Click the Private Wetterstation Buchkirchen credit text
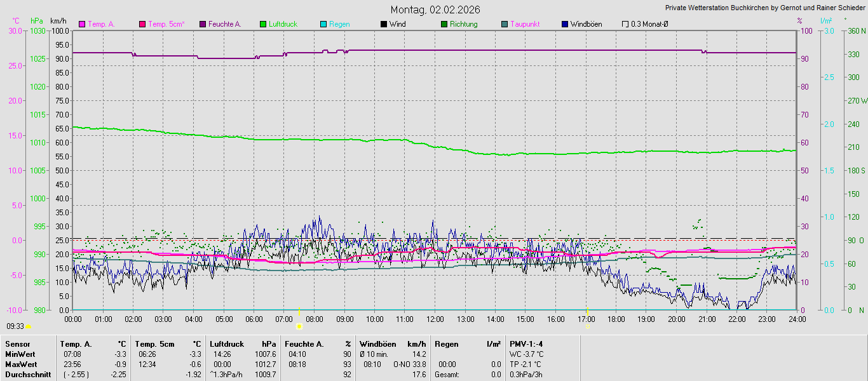Screen dimensions: 868x381 tap(765, 8)
